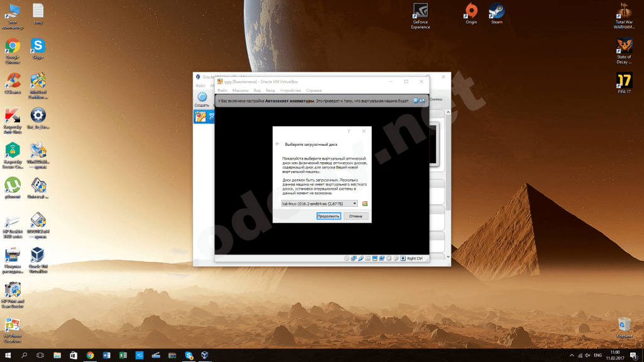This screenshot has width=644, height=362.
Task: Select the ggg virtual machine in list
Action: [x=203, y=116]
